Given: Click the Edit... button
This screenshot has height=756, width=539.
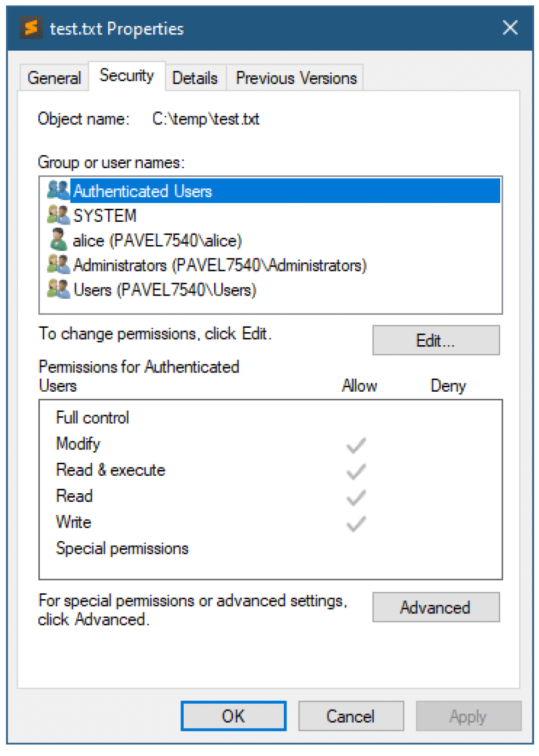Looking at the screenshot, I should [436, 340].
